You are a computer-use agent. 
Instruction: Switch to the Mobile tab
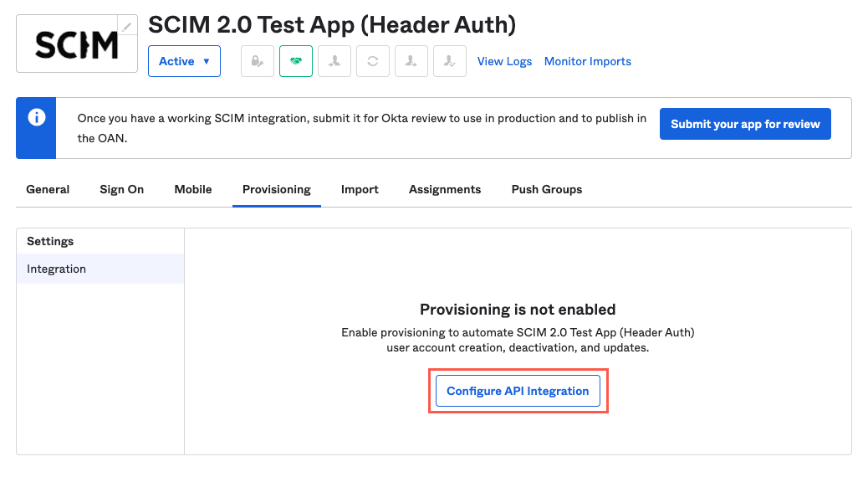tap(193, 189)
